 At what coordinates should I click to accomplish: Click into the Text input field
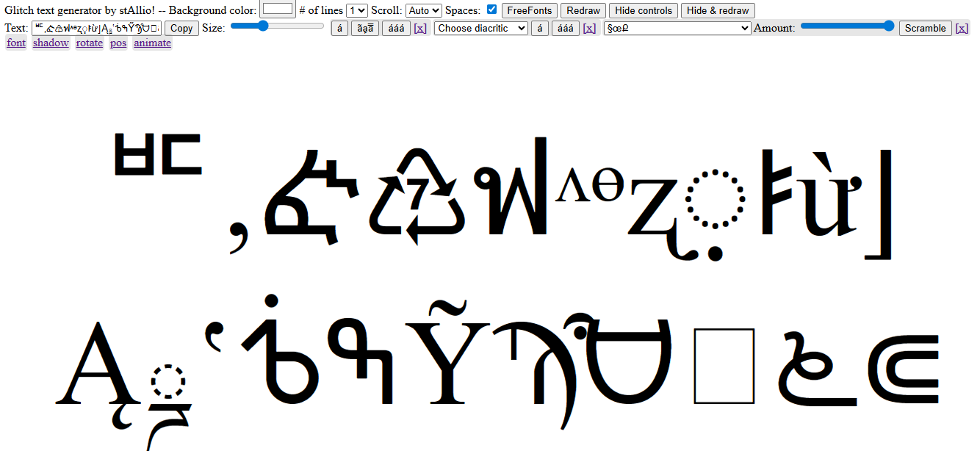coord(96,28)
